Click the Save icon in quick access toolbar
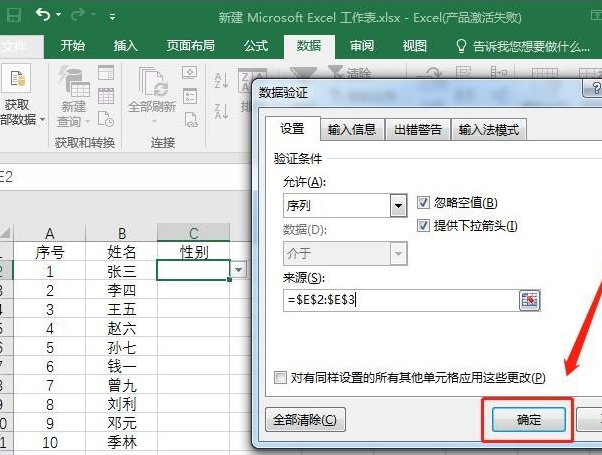Viewport: 602px width, 455px height. click(x=13, y=15)
